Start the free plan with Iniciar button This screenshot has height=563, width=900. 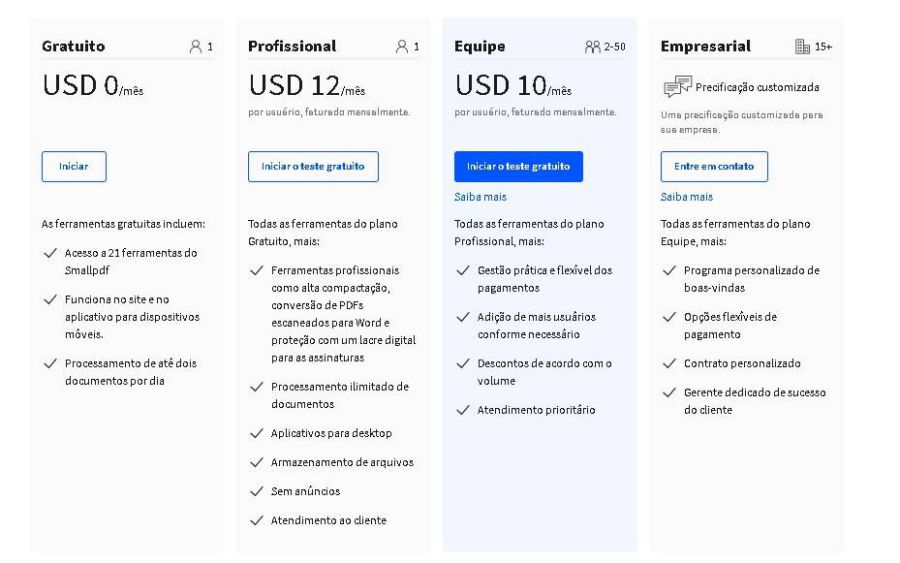pyautogui.click(x=74, y=166)
